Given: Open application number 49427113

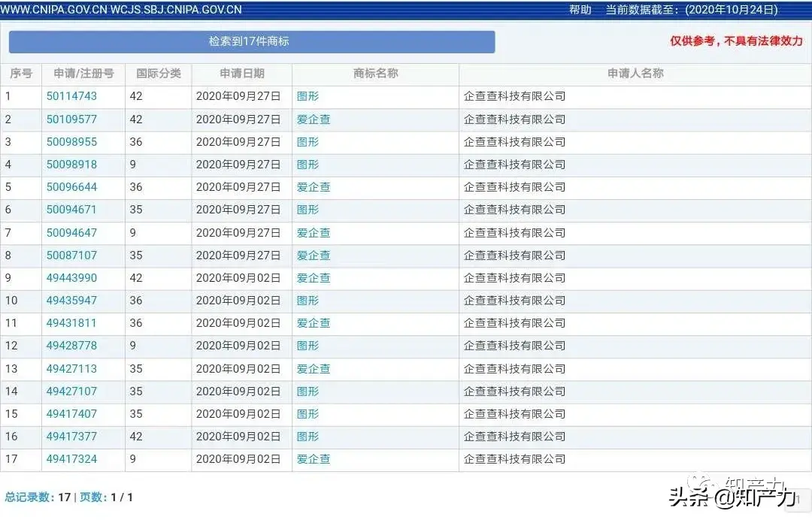Looking at the screenshot, I should [x=71, y=369].
